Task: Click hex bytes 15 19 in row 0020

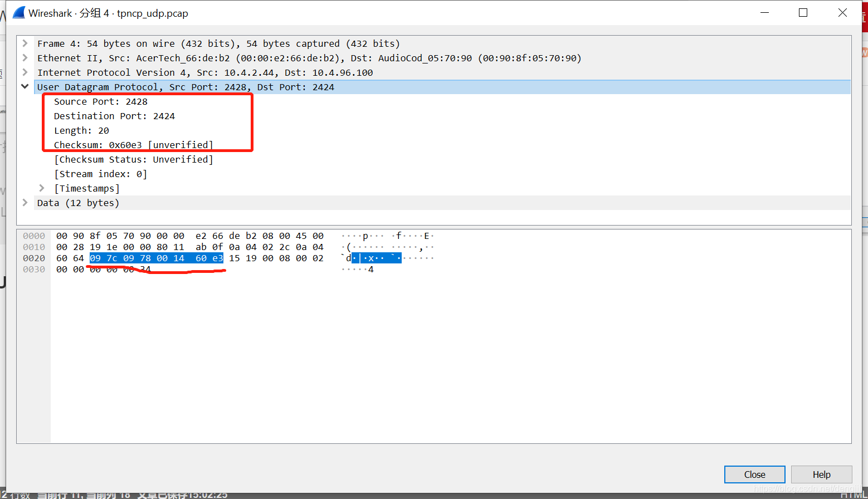Action: pyautogui.click(x=243, y=258)
